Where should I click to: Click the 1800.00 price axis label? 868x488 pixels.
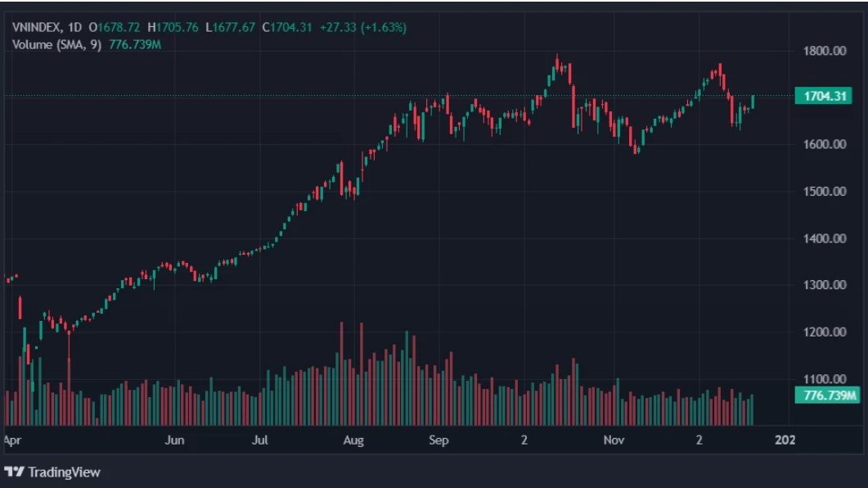824,51
